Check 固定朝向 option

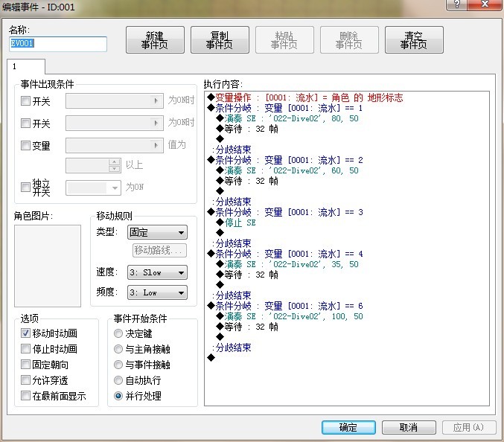pyautogui.click(x=25, y=365)
